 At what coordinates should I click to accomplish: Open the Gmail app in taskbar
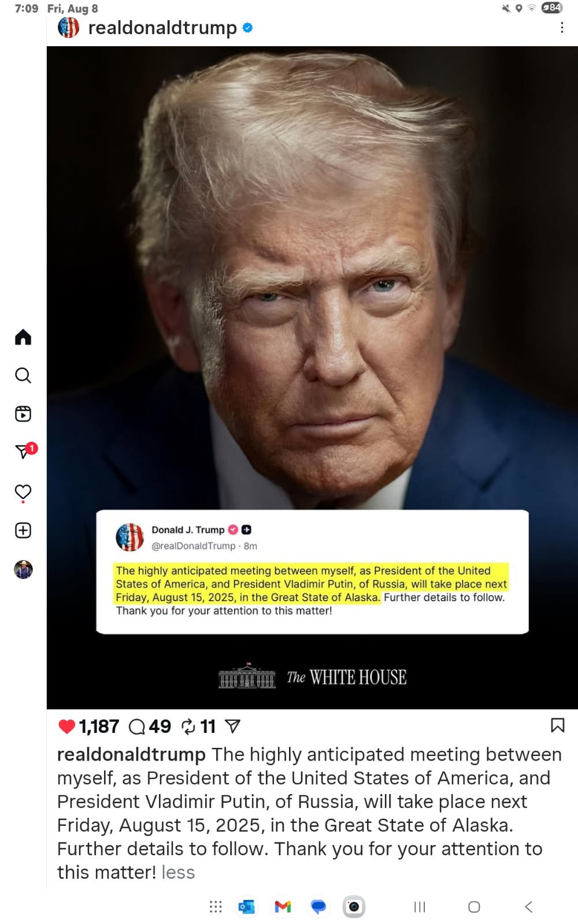283,907
